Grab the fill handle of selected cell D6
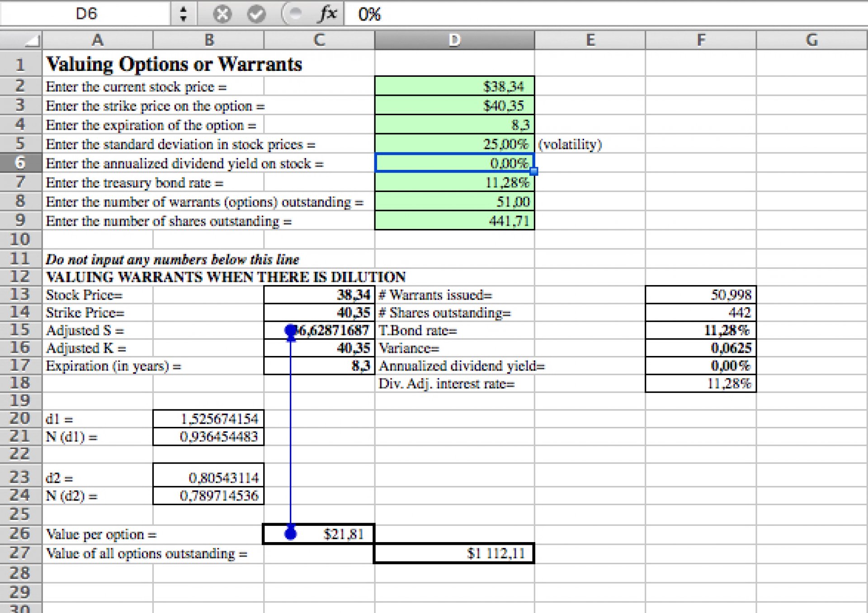 (534, 171)
